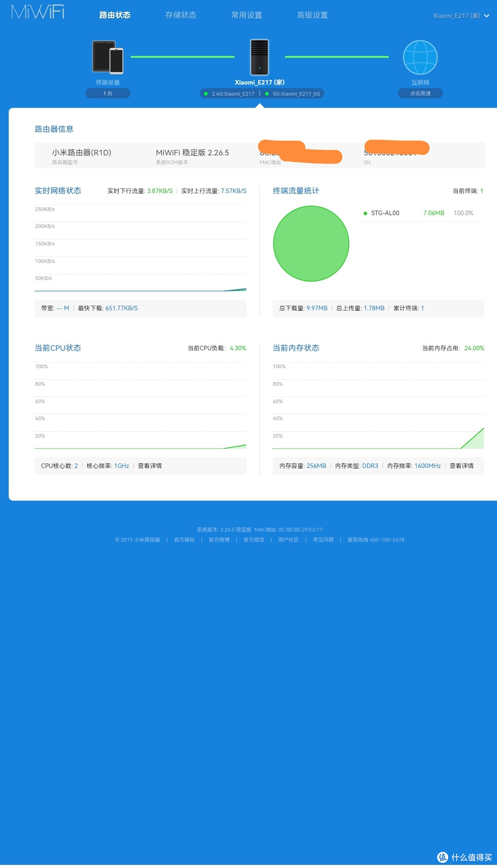497x868 pixels.
Task: Click the 4.30% CPU load value
Action: [x=238, y=348]
